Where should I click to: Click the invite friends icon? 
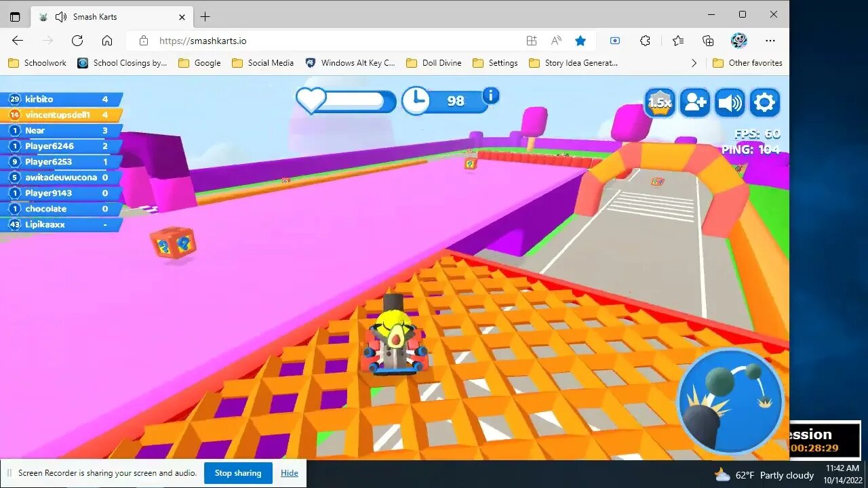[694, 103]
